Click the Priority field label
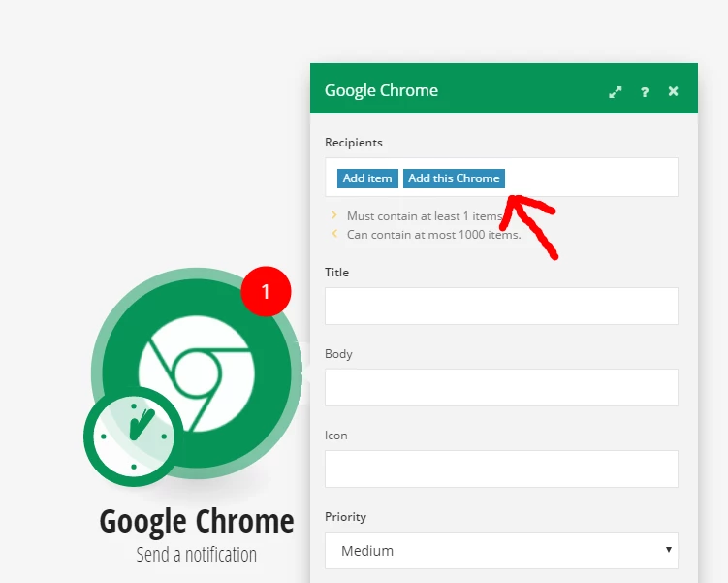Screen dimensions: 728x583 click(x=345, y=517)
